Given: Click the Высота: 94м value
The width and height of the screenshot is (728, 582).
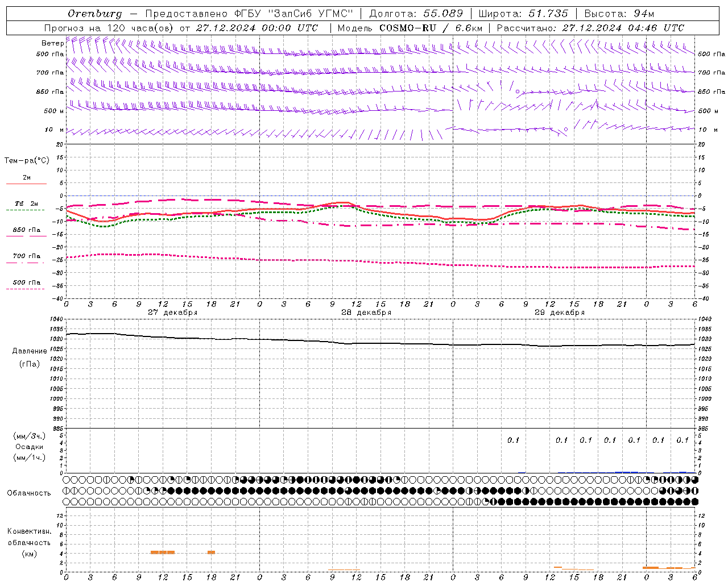Looking at the screenshot, I should (x=619, y=14).
